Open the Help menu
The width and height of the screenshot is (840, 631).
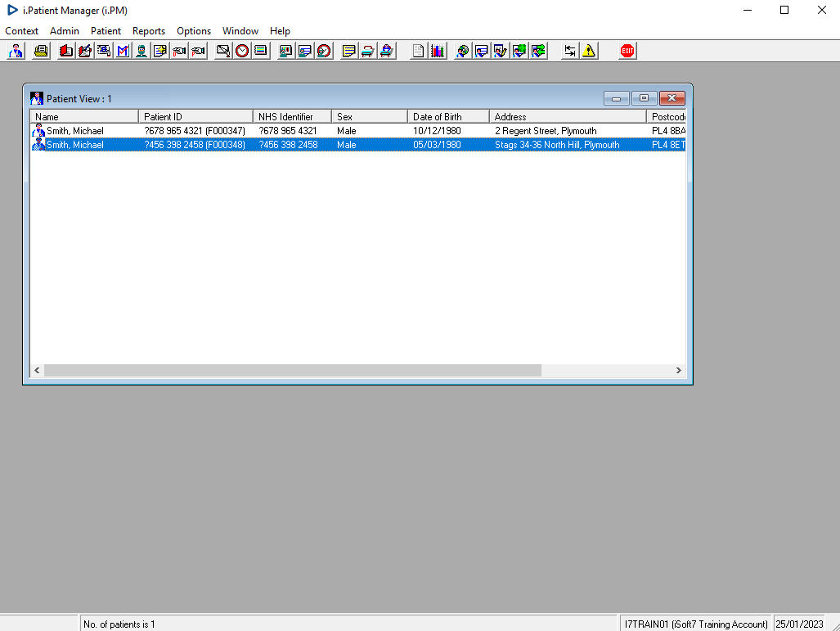click(281, 31)
